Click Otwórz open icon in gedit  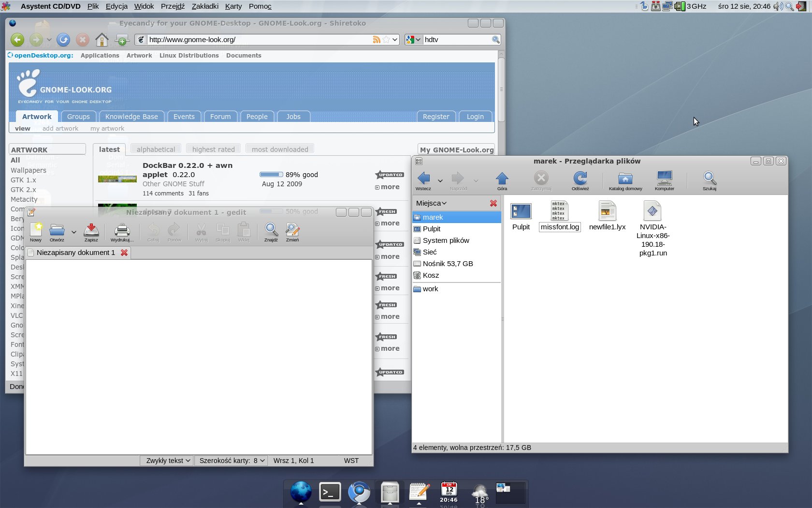click(57, 232)
